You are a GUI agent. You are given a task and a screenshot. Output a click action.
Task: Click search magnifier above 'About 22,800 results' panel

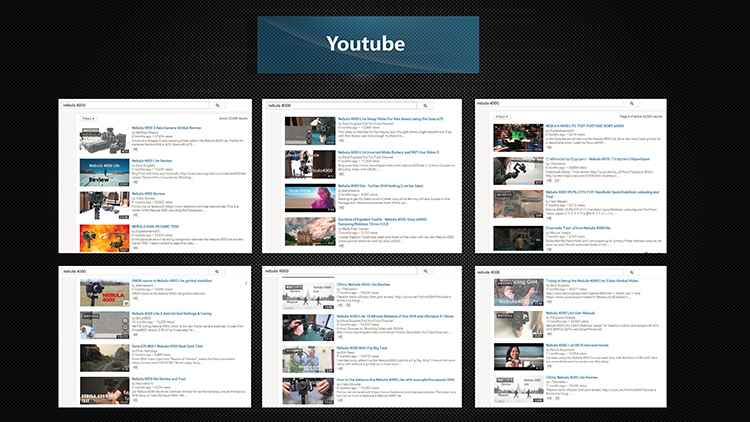217,105
